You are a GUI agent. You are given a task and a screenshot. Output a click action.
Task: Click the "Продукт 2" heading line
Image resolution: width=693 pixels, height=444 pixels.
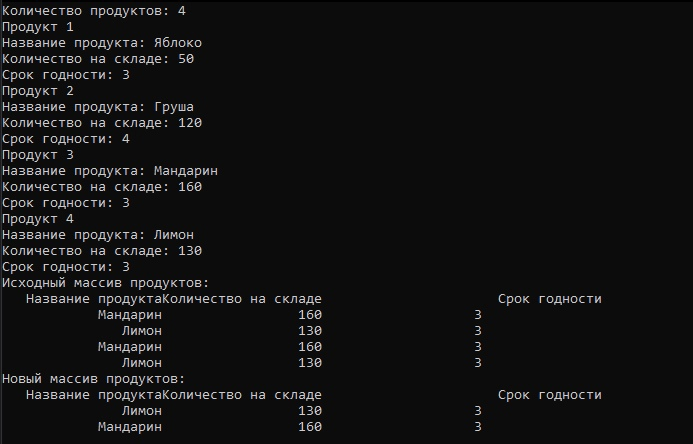pos(37,91)
